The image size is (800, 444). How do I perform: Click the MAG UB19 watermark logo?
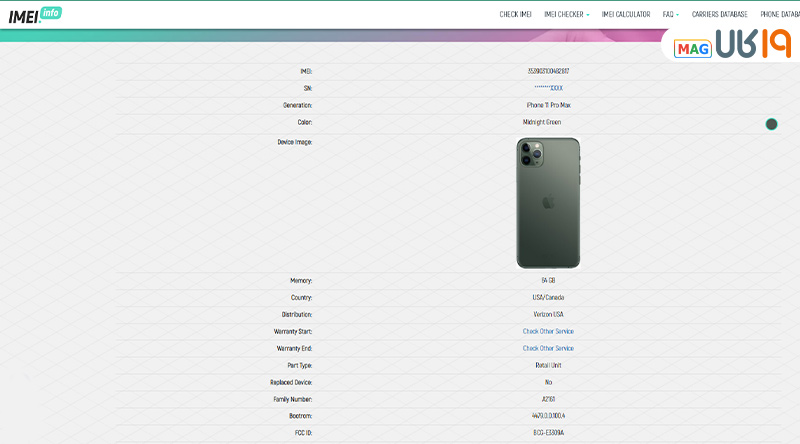click(x=732, y=46)
